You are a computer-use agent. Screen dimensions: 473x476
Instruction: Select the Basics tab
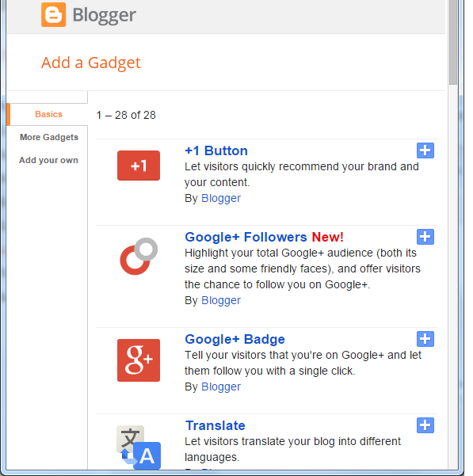pyautogui.click(x=48, y=114)
